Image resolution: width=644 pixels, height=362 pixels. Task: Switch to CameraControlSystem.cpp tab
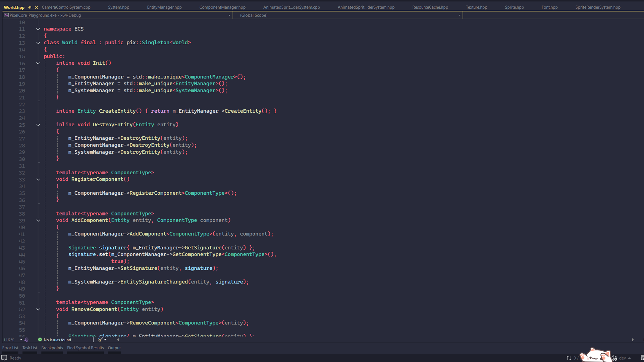click(66, 7)
